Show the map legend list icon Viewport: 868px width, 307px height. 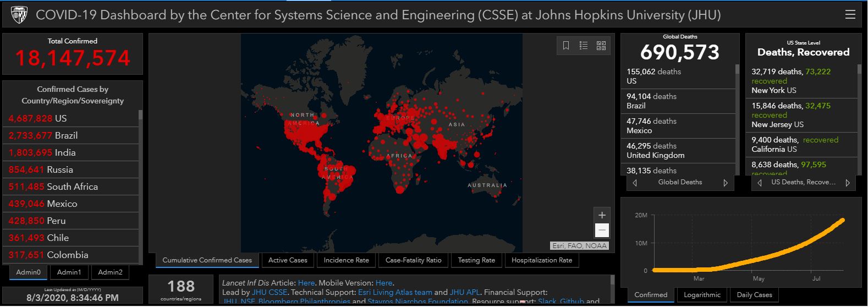584,46
